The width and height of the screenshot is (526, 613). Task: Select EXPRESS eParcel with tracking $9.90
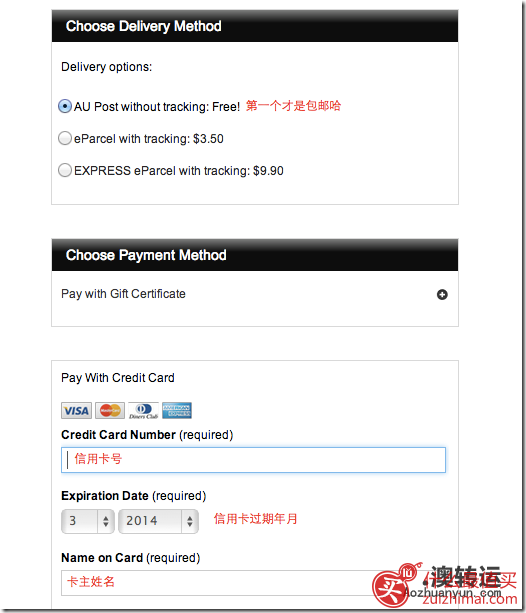65,170
